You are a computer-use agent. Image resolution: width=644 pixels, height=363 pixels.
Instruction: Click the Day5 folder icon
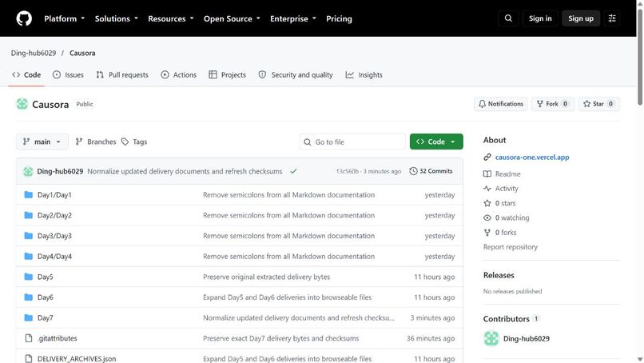tap(28, 277)
